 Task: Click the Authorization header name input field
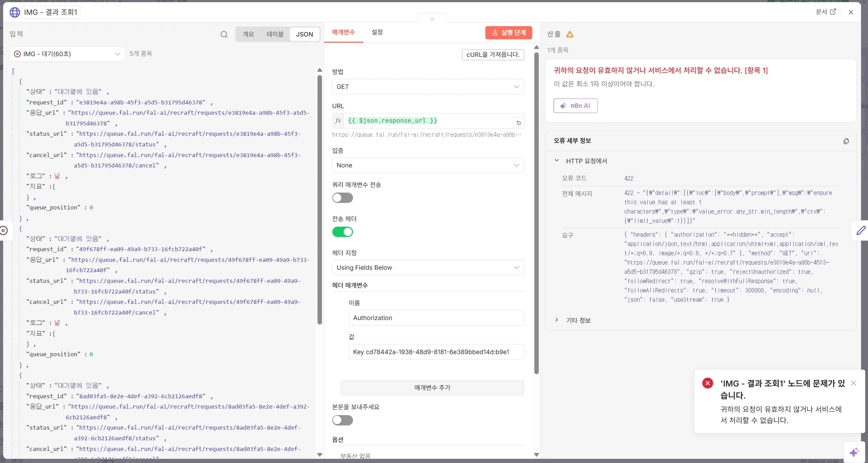pos(436,317)
